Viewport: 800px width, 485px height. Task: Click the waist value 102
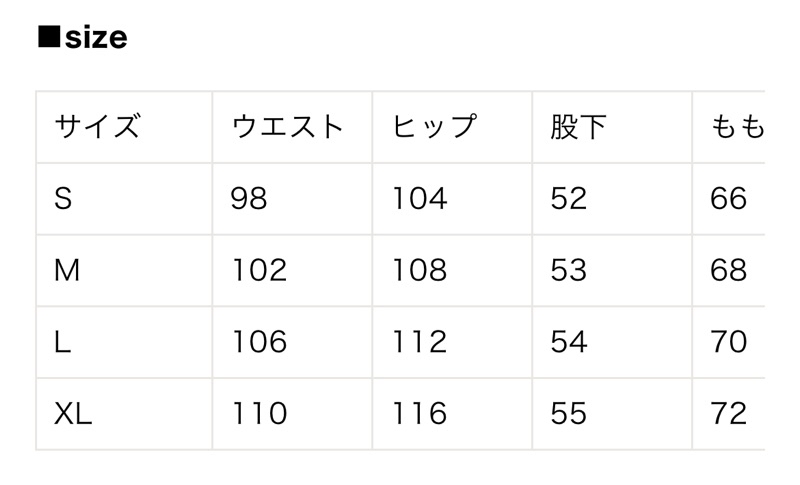coord(259,270)
